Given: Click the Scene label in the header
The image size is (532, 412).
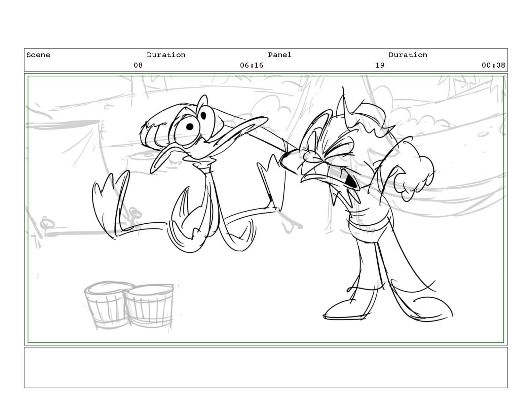Looking at the screenshot, I should click(x=38, y=55).
